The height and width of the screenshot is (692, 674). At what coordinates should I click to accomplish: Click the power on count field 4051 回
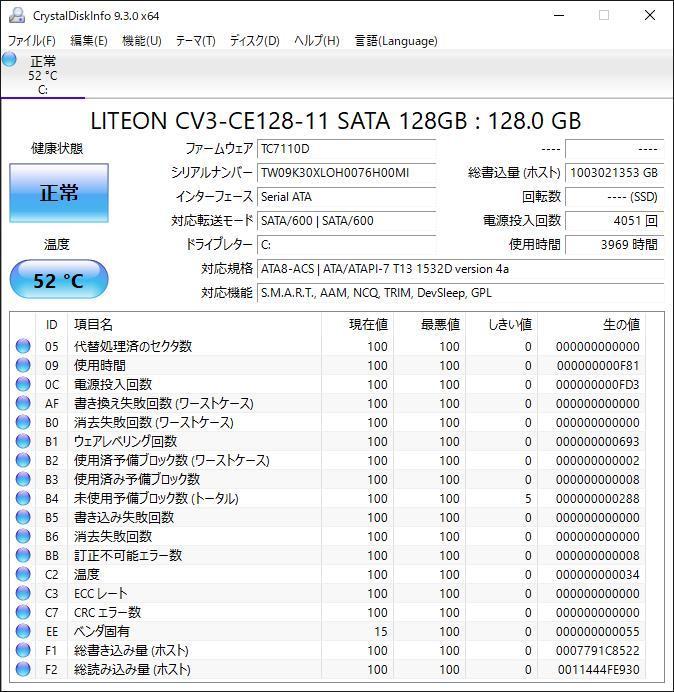(x=614, y=220)
